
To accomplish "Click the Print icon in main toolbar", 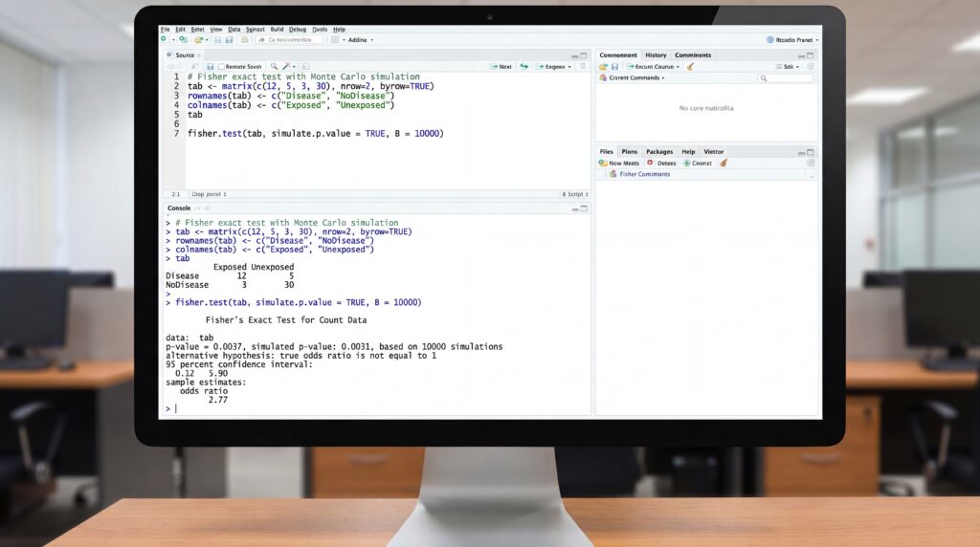I will (244, 39).
